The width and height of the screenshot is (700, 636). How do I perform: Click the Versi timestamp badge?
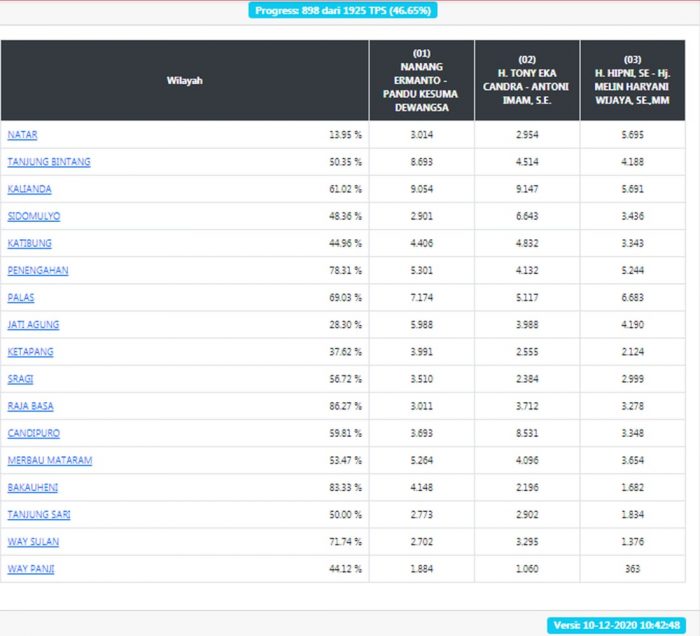tap(618, 625)
